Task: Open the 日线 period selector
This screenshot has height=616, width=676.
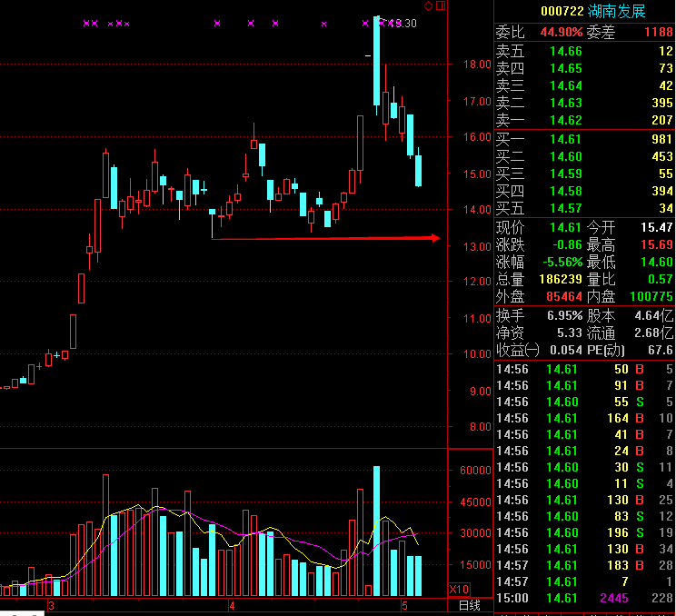Action: [469, 605]
